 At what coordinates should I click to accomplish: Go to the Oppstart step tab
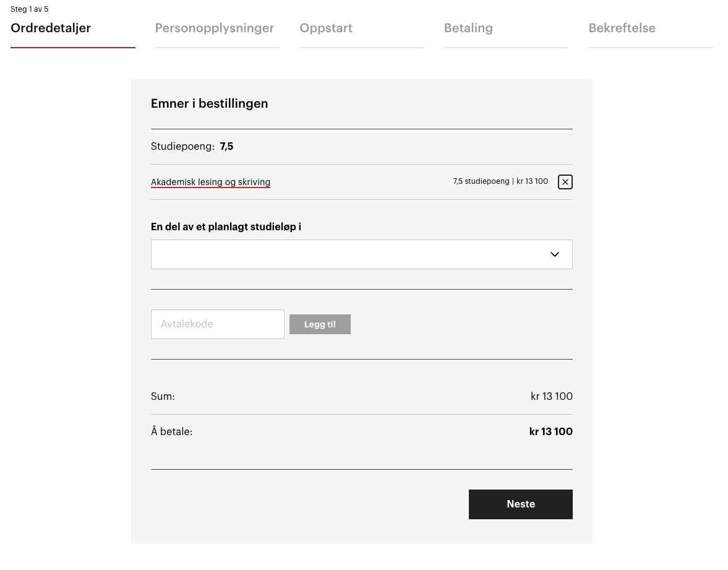326,28
